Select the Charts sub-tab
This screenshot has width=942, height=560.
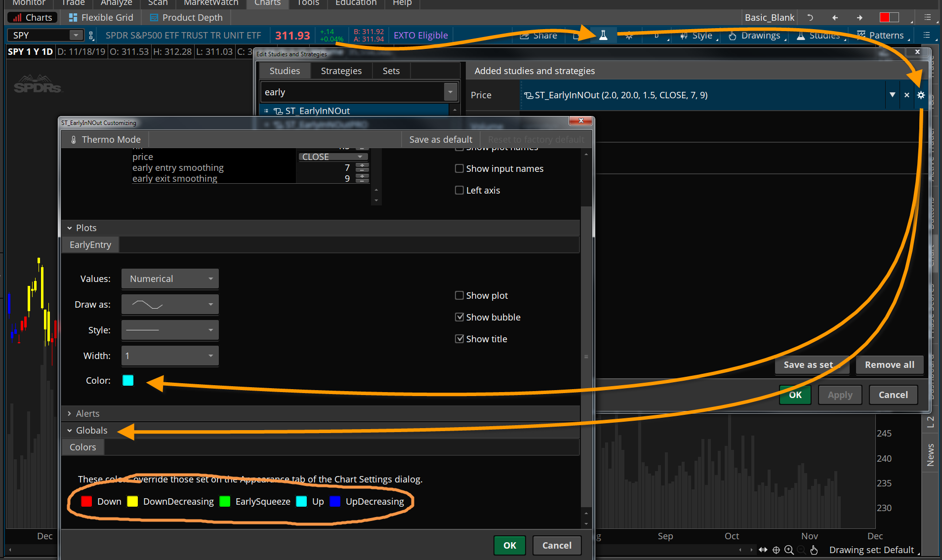(33, 17)
